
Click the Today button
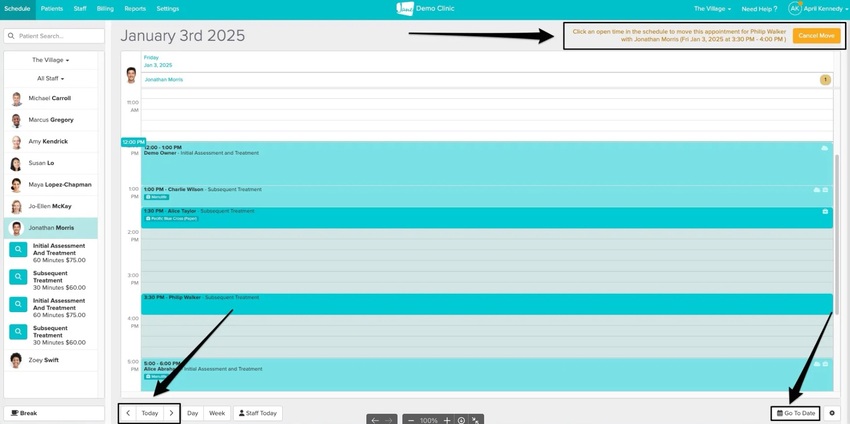(150, 413)
